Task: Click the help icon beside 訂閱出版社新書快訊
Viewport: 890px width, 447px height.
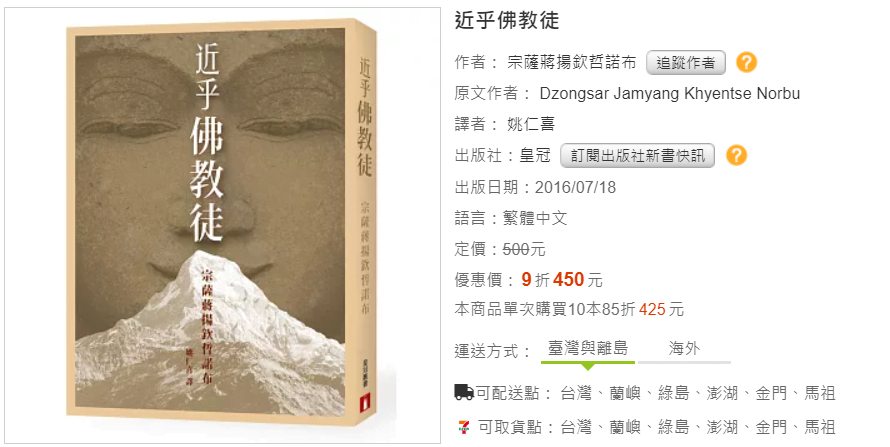Action: click(736, 155)
